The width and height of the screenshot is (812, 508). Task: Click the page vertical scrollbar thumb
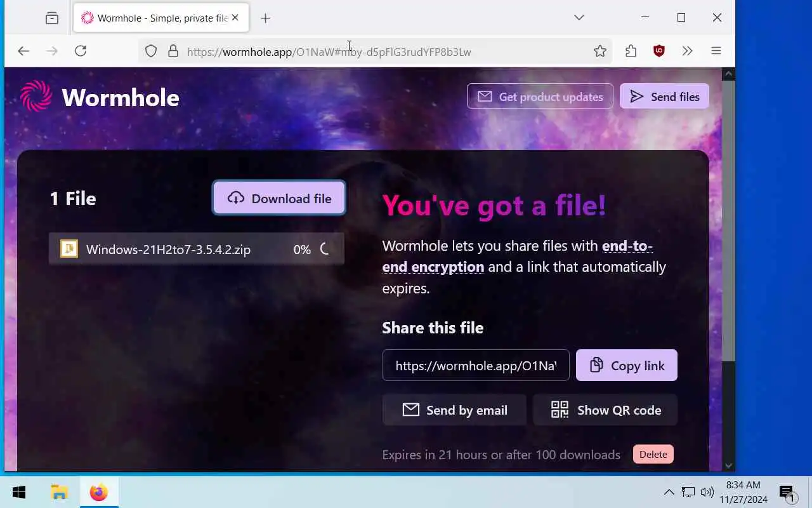point(729,221)
